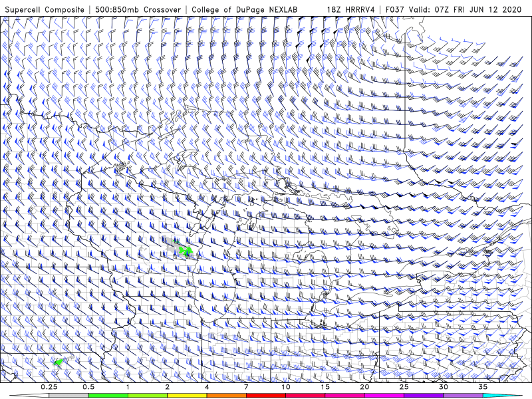Click the '15' colorbar tick label

coord(325,387)
